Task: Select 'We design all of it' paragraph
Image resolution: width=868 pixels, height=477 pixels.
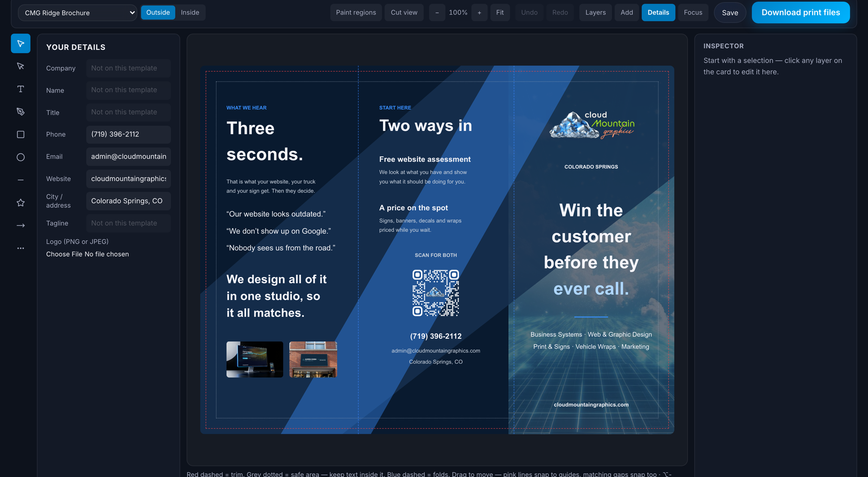Action: pyautogui.click(x=277, y=296)
